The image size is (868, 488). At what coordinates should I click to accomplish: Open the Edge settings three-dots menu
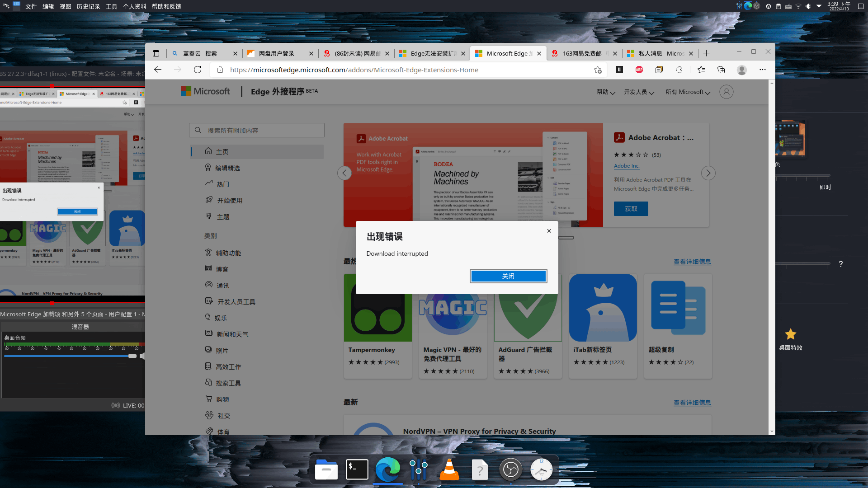763,70
